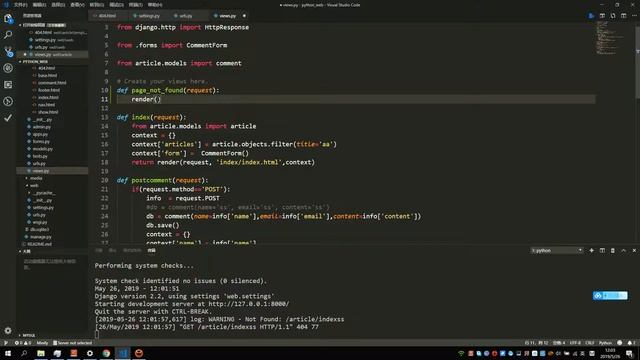Close the terminal panel
640x360 pixels.
click(634, 250)
